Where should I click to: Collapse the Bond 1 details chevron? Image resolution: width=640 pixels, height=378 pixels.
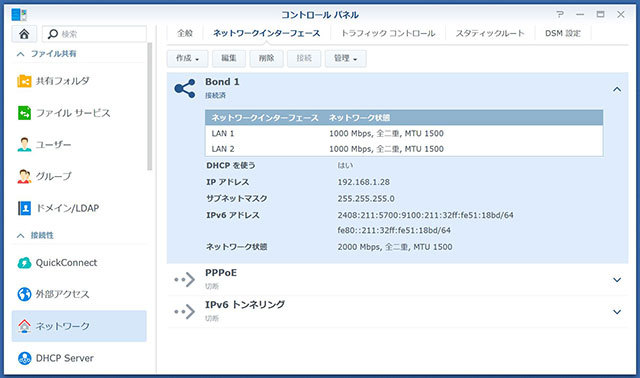point(617,89)
